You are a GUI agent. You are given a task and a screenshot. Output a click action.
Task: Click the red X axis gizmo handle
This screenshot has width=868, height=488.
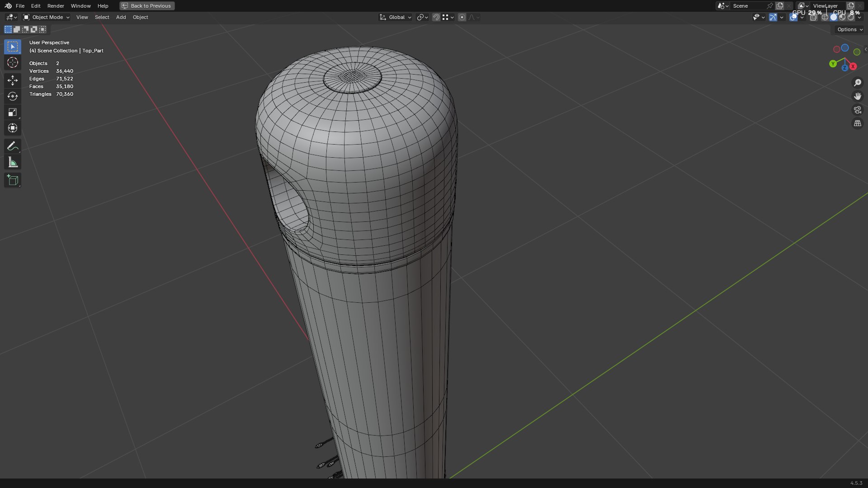click(853, 66)
